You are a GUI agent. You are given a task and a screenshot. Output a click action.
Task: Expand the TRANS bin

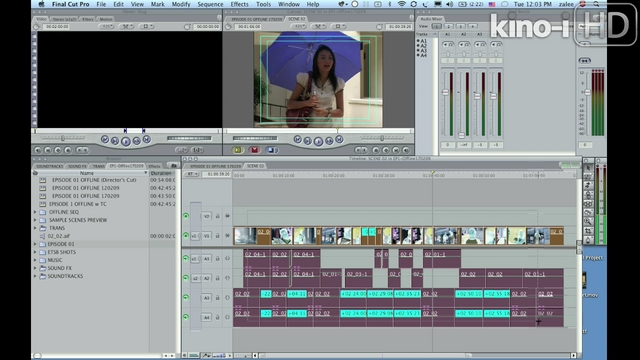[x=35, y=228]
